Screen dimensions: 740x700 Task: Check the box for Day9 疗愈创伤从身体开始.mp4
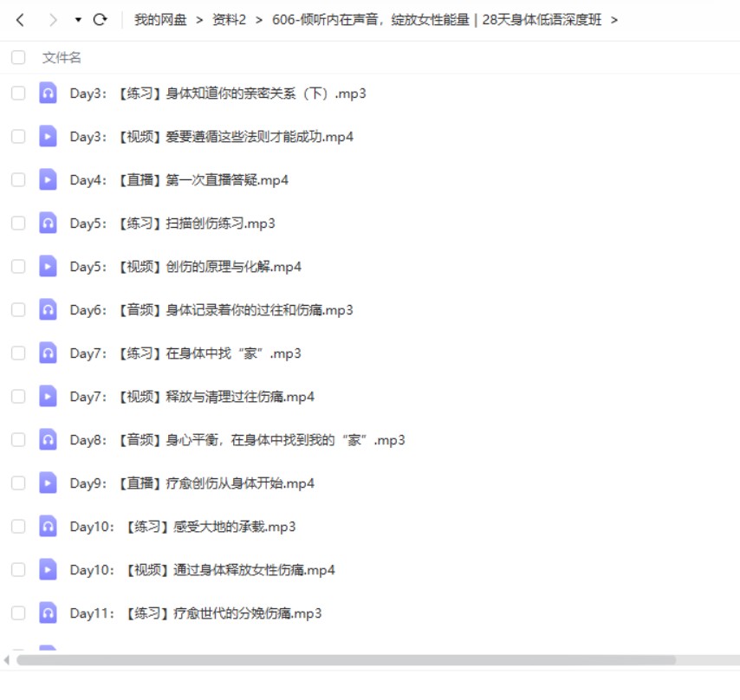click(18, 483)
